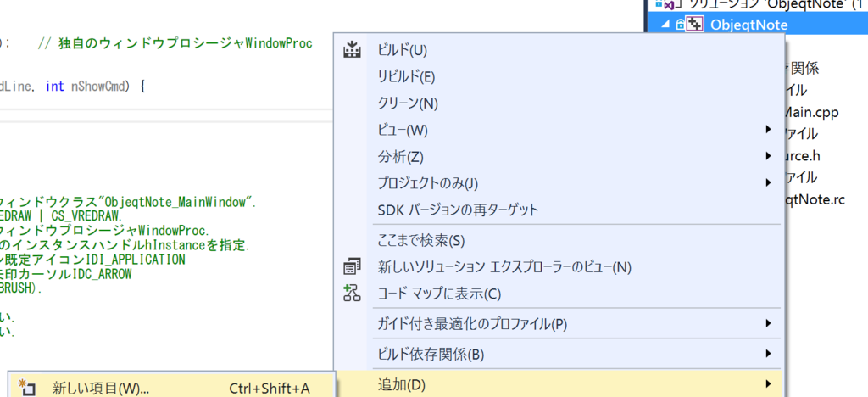The image size is (868, 397).
Task: Select クリーン(N) menu entry
Action: (x=559, y=103)
